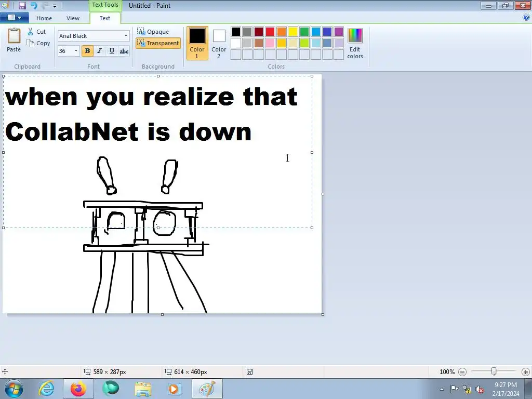The height and width of the screenshot is (399, 532).
Task: Pick the purple color swatch
Action: tap(339, 32)
